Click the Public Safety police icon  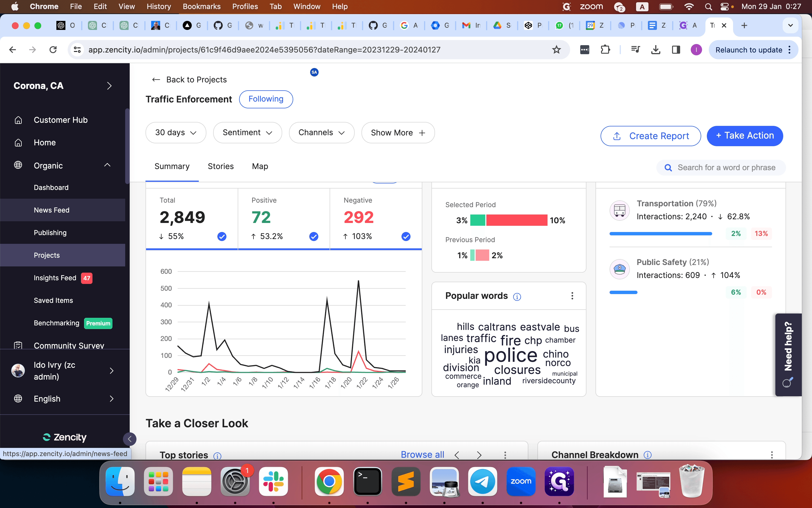coord(619,269)
